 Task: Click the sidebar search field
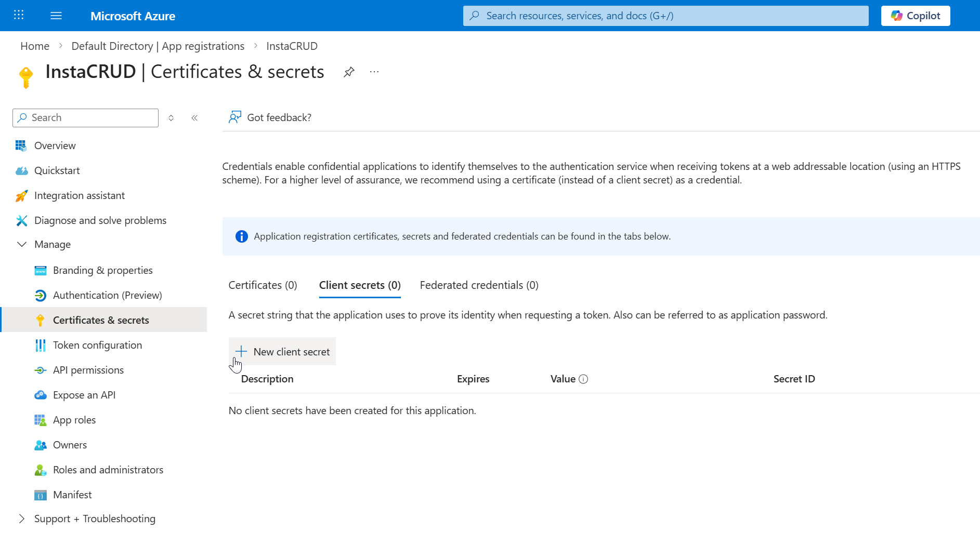[x=85, y=117]
